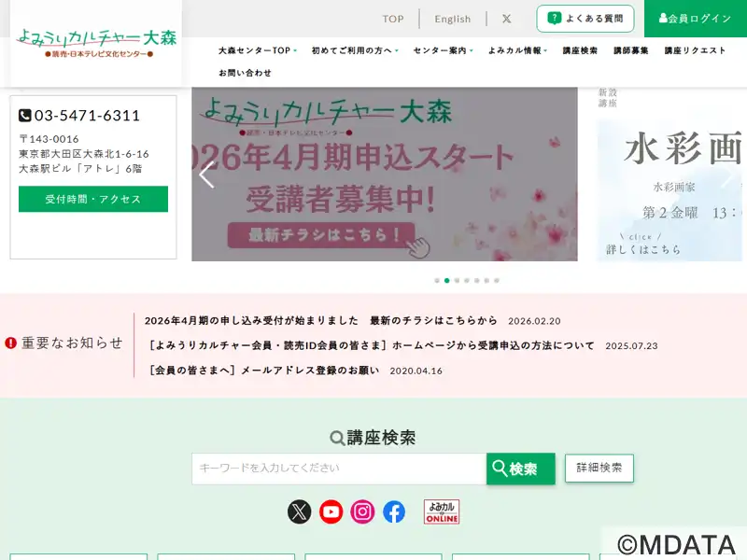The height and width of the screenshot is (560, 747).
Task: Open the YouTube channel icon
Action: (x=331, y=511)
